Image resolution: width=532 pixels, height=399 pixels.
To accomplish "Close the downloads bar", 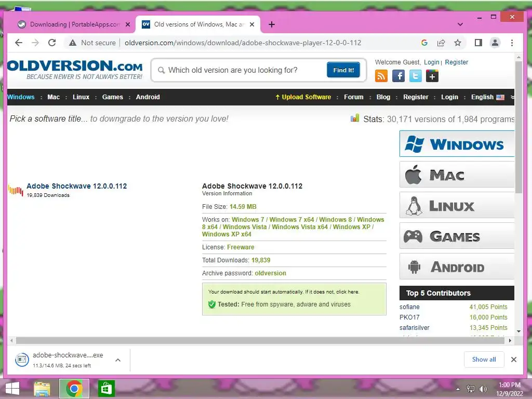I will pyautogui.click(x=514, y=360).
